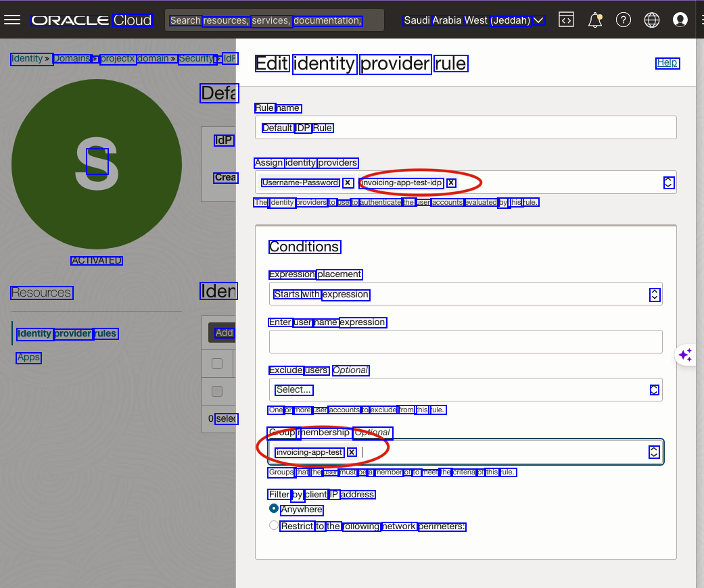Image resolution: width=704 pixels, height=588 pixels.
Task: Click the help question mark icon
Action: coord(624,20)
